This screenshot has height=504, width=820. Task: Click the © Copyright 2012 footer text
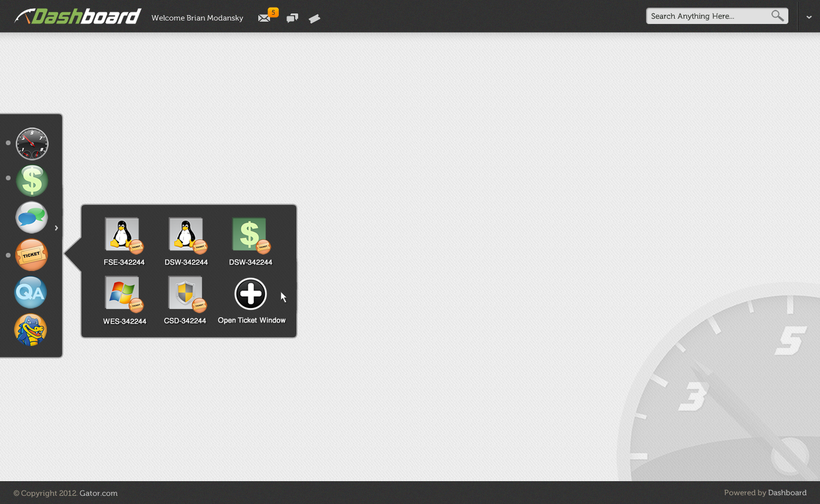(45, 493)
